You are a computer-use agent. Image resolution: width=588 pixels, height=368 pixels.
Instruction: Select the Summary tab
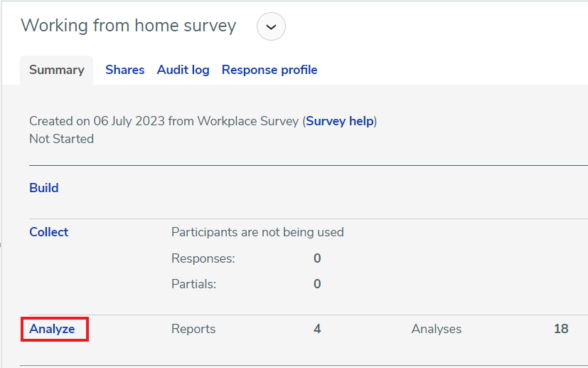57,70
